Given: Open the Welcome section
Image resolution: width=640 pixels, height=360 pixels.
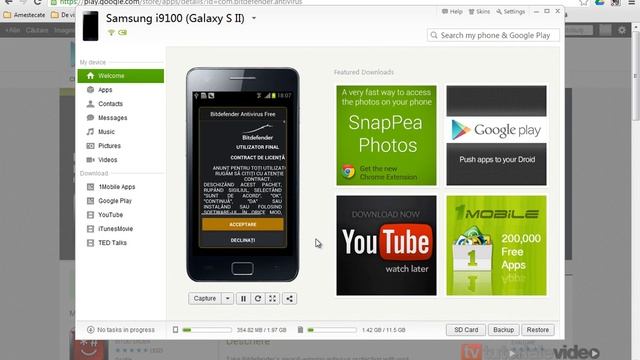Looking at the screenshot, I should click(x=121, y=76).
